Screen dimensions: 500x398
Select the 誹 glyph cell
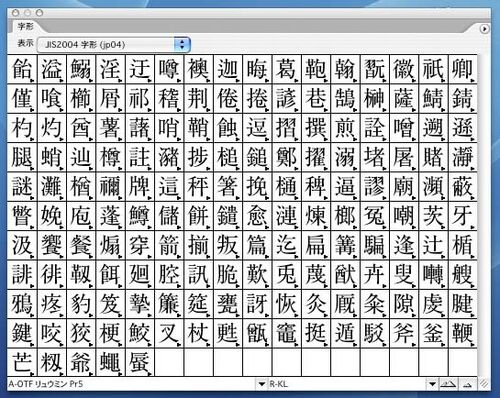point(23,274)
